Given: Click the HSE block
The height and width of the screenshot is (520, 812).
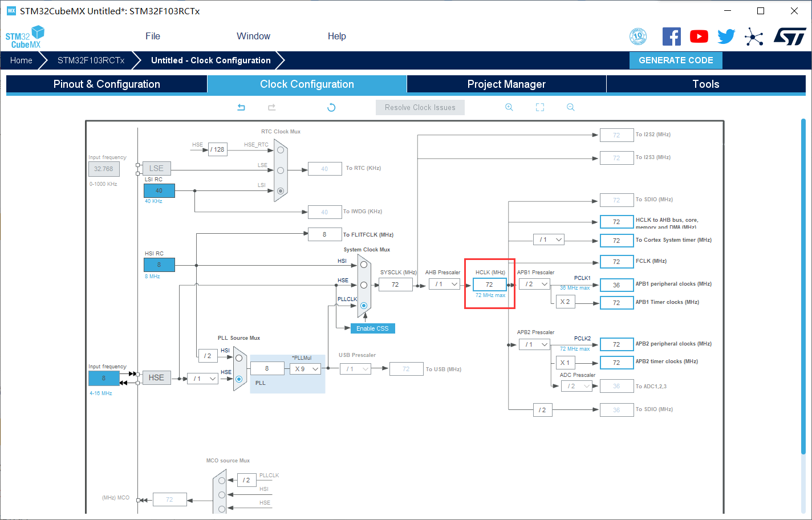Looking at the screenshot, I should [156, 377].
